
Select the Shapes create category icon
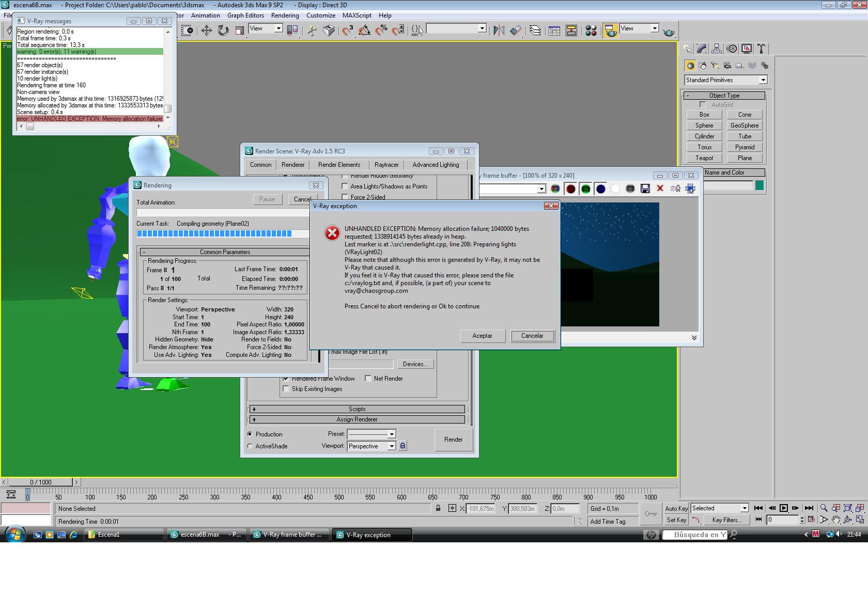(703, 66)
